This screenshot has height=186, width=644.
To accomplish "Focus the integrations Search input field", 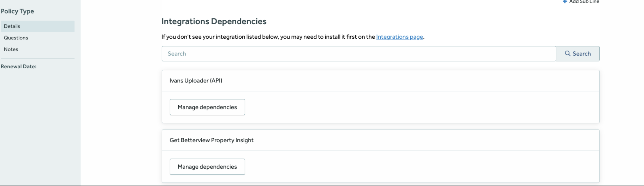I will (359, 53).
